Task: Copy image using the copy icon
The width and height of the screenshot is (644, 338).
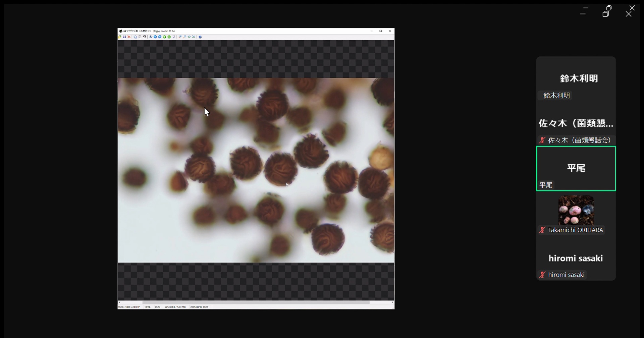Action: pyautogui.click(x=135, y=37)
